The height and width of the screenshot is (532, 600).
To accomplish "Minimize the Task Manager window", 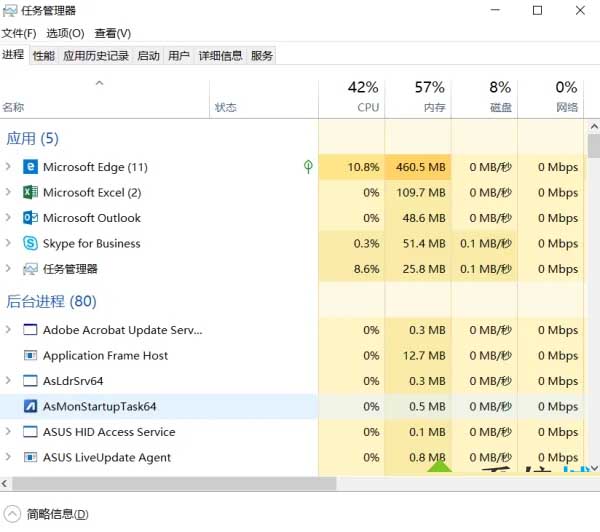I will click(x=496, y=10).
